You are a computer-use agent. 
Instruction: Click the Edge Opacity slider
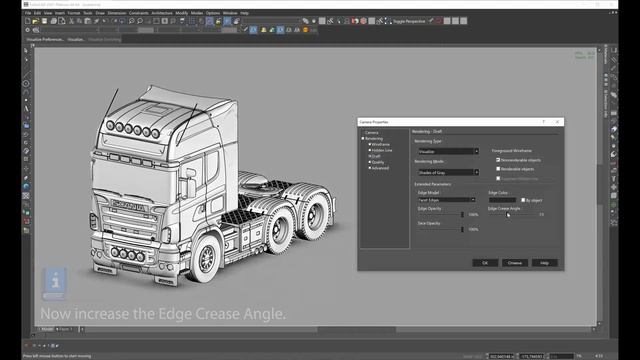tap(441, 215)
